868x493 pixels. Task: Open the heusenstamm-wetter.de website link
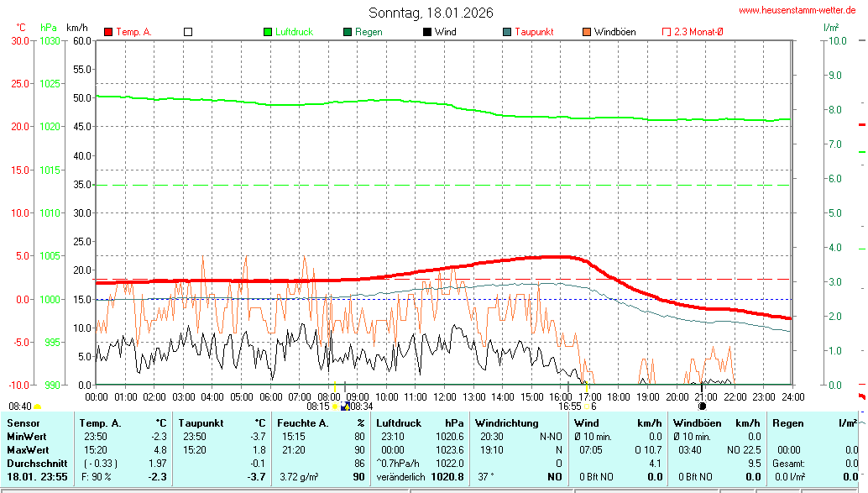point(799,10)
